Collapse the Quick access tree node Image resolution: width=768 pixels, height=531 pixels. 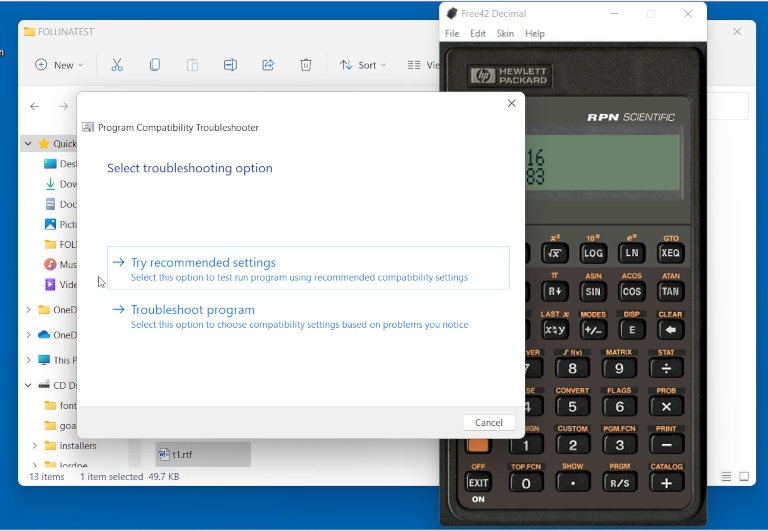(x=28, y=144)
